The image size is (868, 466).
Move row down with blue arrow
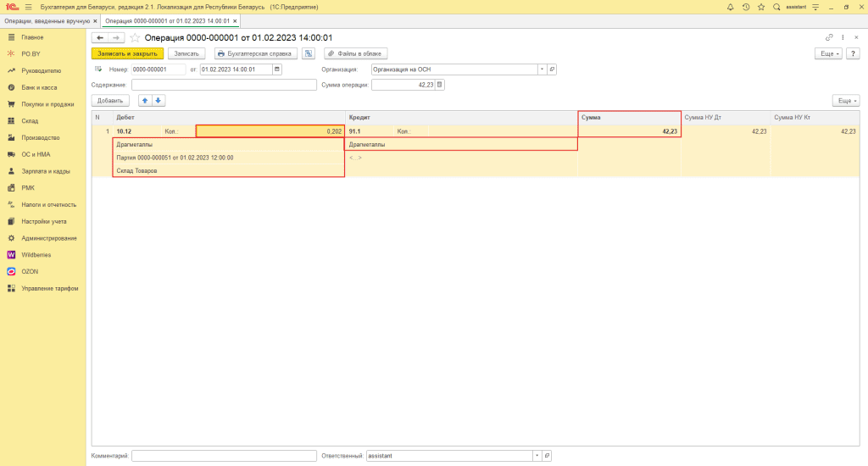[x=159, y=100]
